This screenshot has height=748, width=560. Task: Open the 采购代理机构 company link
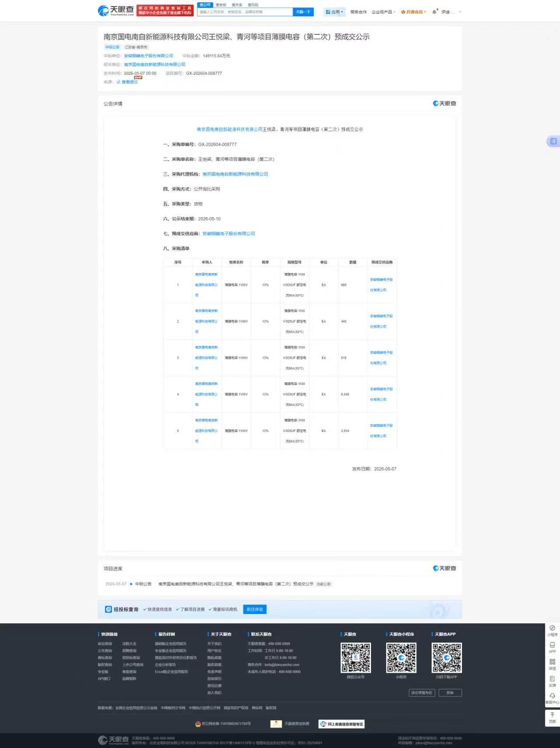click(x=235, y=174)
